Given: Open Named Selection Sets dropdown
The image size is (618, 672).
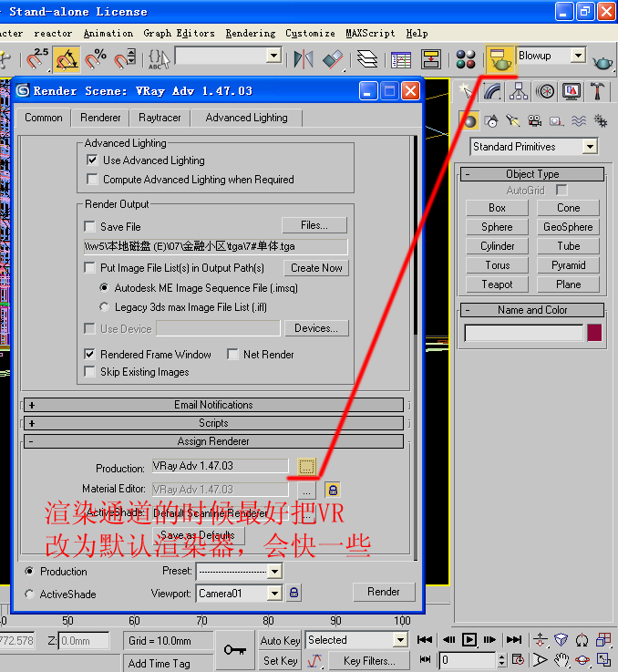Looking at the screenshot, I should (x=273, y=56).
